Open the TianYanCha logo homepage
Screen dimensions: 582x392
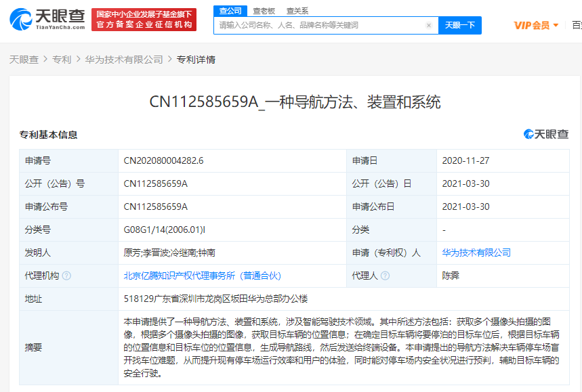[47, 19]
